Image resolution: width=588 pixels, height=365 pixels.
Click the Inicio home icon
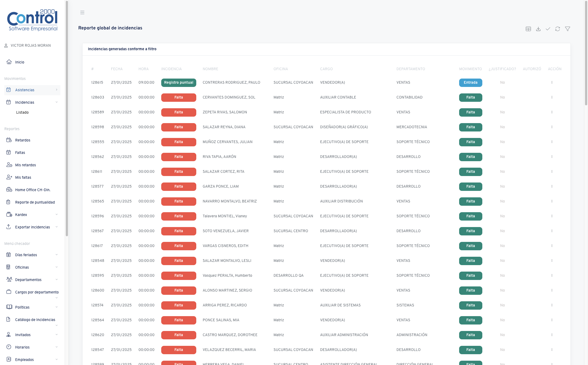tap(9, 62)
